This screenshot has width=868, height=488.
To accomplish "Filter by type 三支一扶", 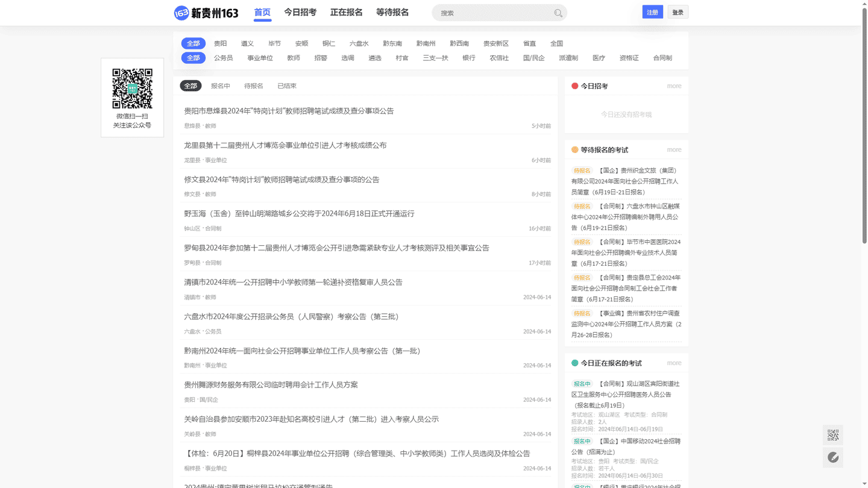I will pos(435,58).
